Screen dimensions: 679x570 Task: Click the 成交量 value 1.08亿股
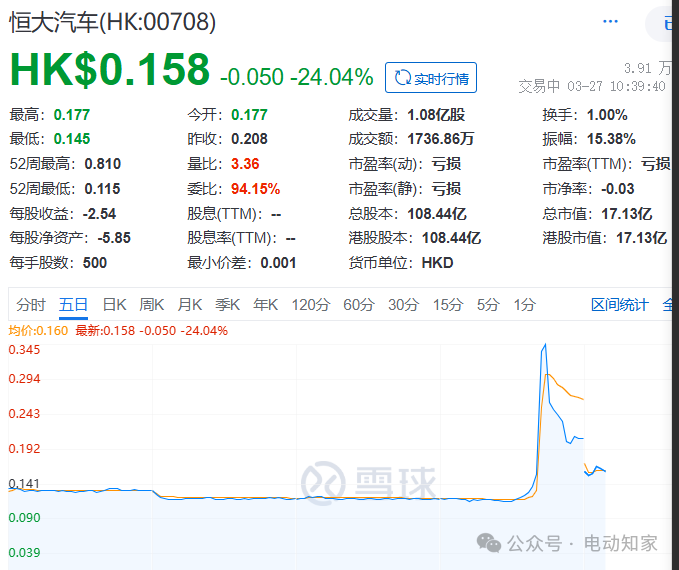point(436,115)
